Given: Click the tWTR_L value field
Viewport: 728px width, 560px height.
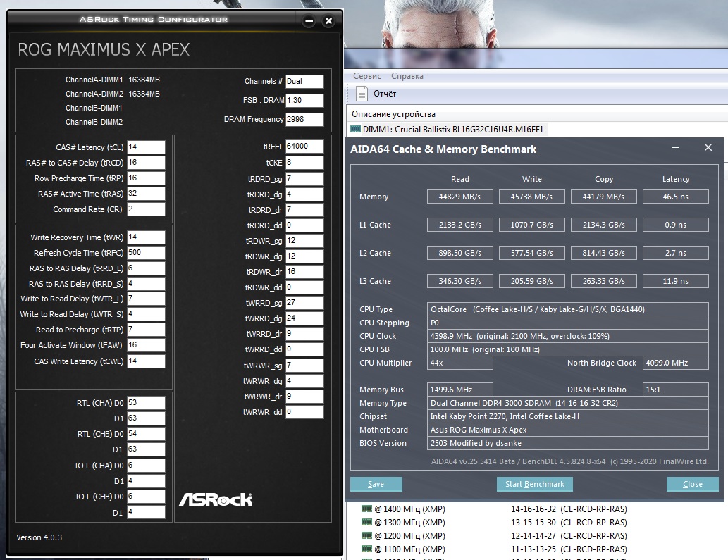Looking at the screenshot, I should point(147,299).
